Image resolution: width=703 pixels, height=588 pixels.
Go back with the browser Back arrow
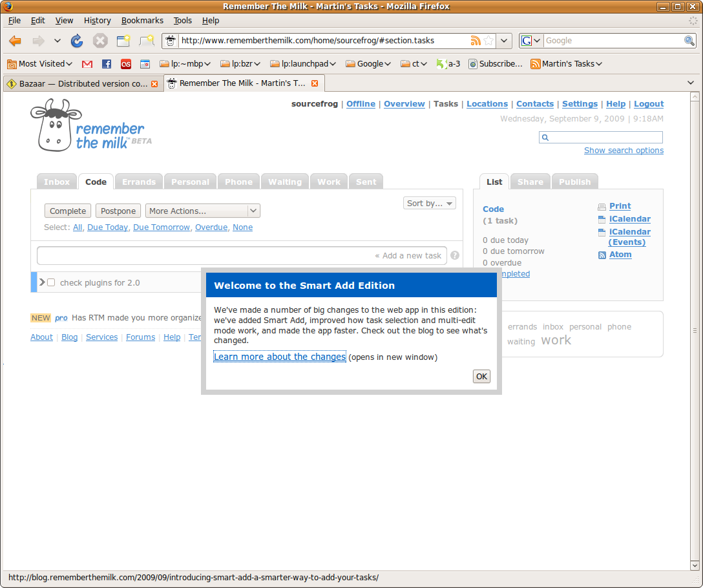pos(16,41)
